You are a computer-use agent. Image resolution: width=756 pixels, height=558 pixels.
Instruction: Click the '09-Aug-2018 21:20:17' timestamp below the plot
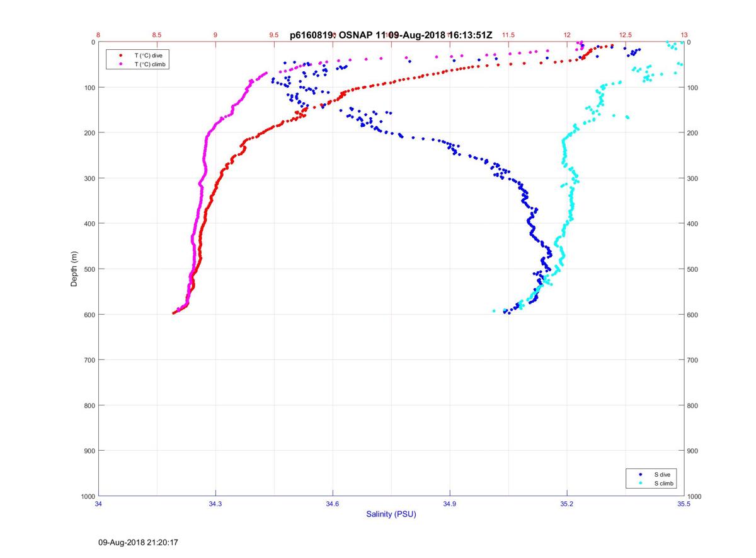(138, 542)
